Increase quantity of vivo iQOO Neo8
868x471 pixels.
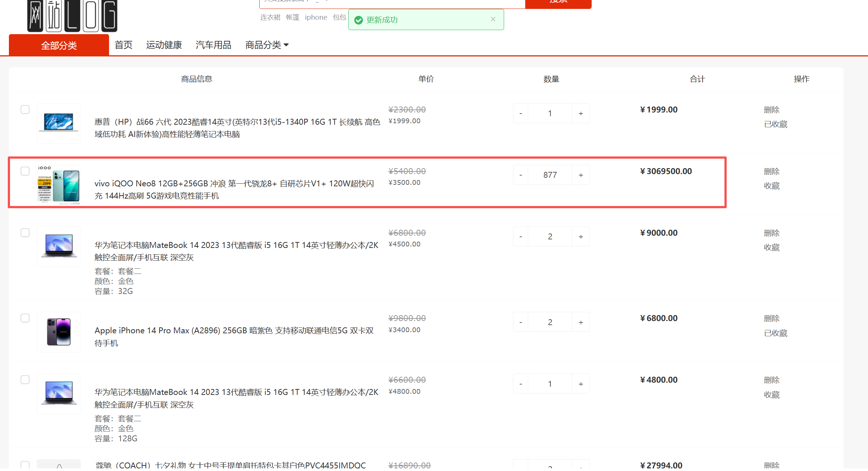click(581, 175)
